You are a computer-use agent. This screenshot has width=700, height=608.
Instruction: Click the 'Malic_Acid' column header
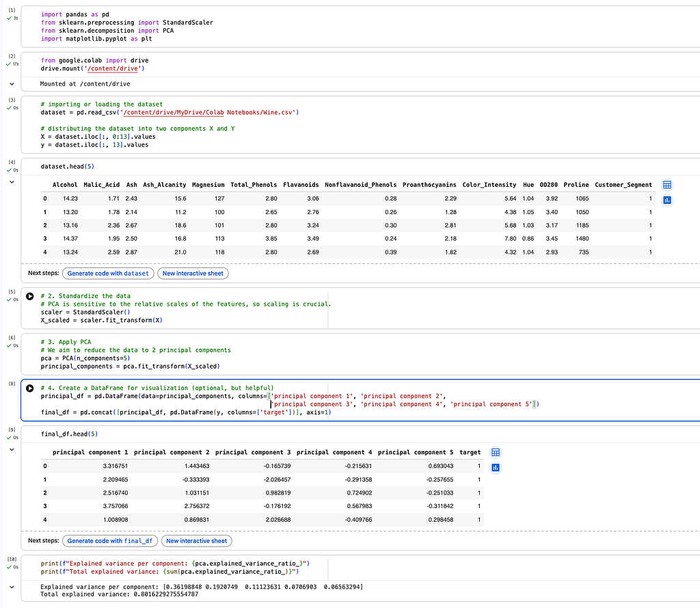click(101, 185)
